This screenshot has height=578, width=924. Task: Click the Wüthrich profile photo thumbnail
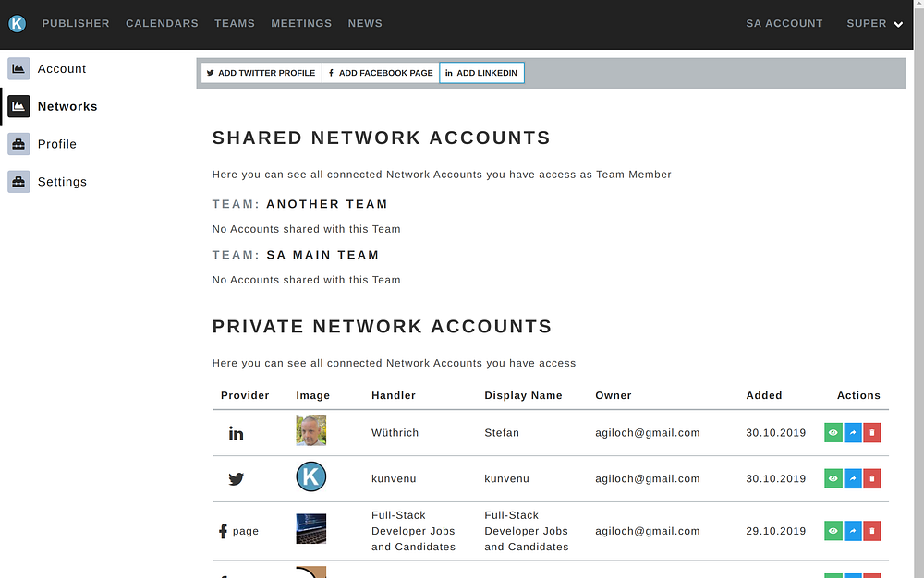pyautogui.click(x=311, y=431)
